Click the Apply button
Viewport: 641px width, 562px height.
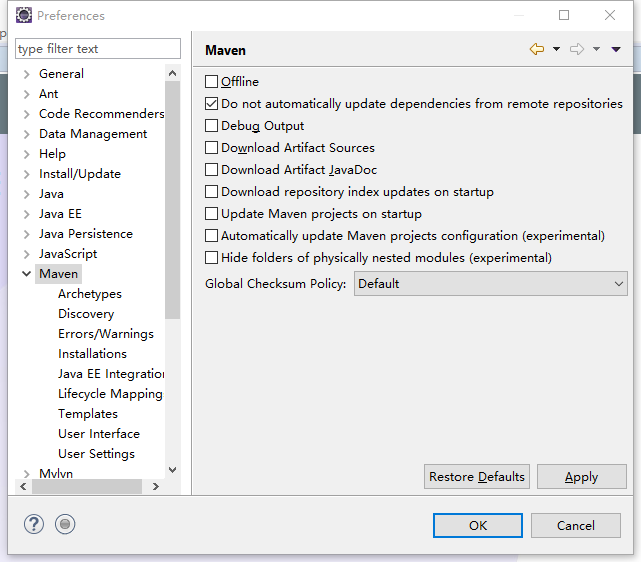pyautogui.click(x=582, y=477)
